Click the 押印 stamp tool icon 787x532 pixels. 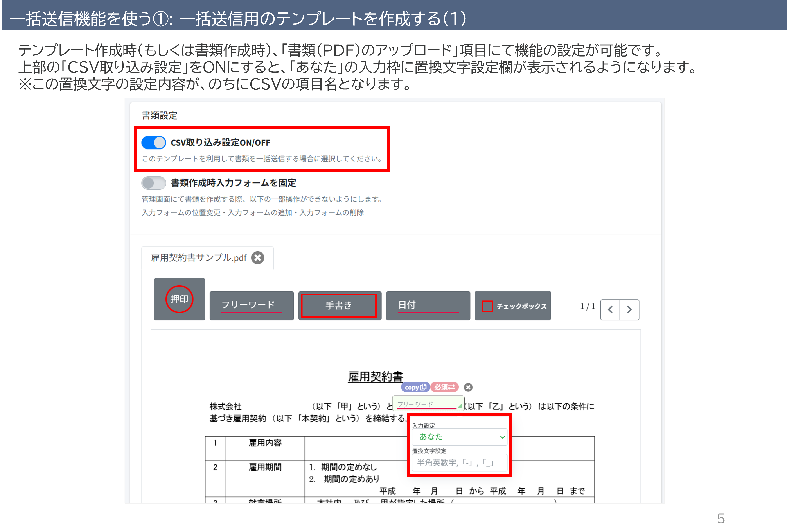click(179, 299)
